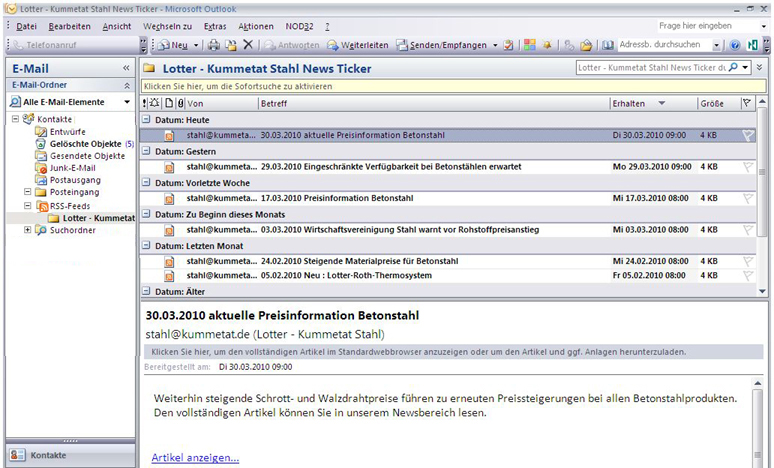The height and width of the screenshot is (468, 774).
Task: Collapse the 'Datum: Gestern' group
Action: pos(146,151)
